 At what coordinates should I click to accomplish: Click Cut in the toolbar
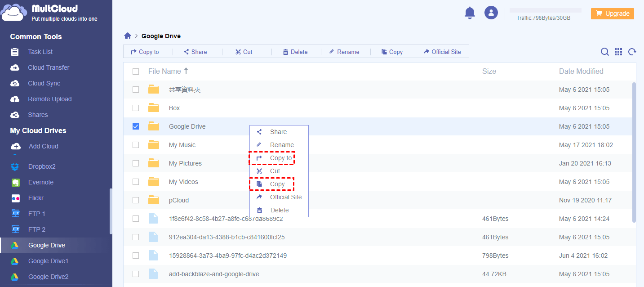point(244,52)
